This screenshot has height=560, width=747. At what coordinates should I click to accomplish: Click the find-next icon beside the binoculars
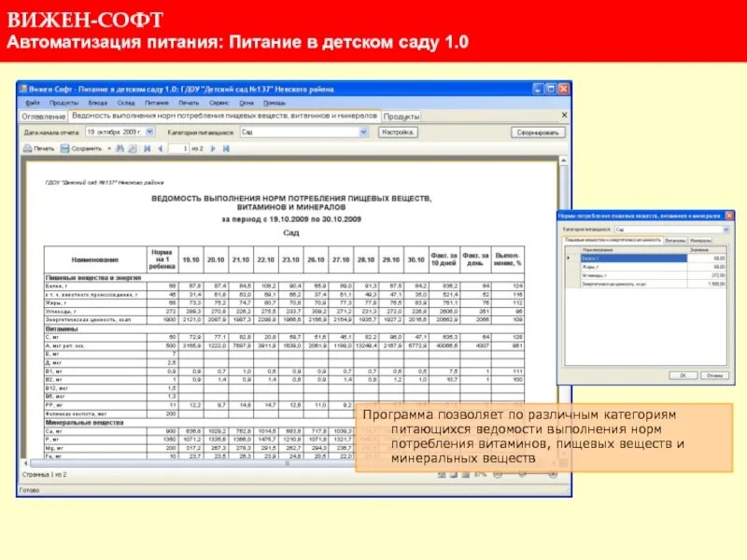[x=133, y=148]
